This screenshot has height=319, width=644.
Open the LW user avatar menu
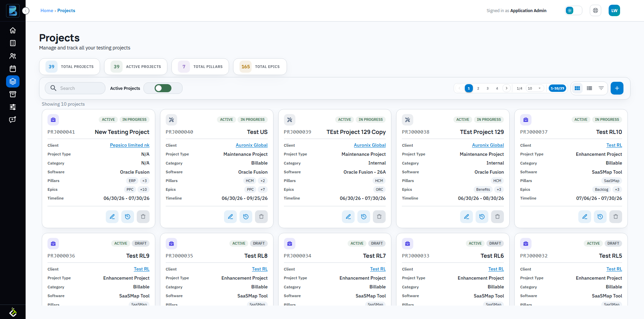click(x=614, y=10)
